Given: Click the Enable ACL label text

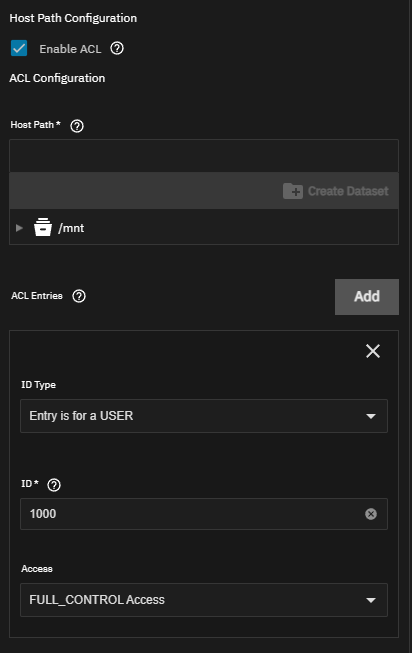Looking at the screenshot, I should [70, 49].
